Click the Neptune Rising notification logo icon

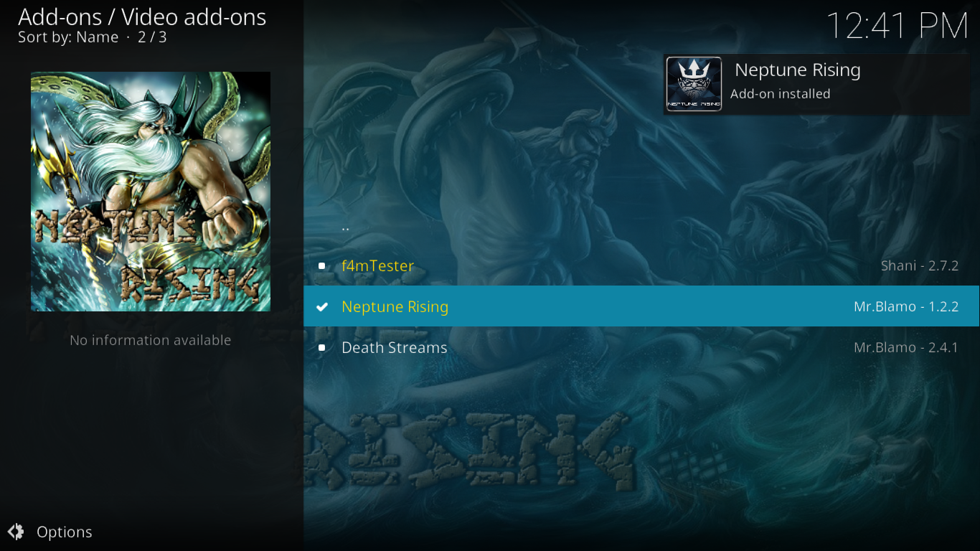pos(694,84)
